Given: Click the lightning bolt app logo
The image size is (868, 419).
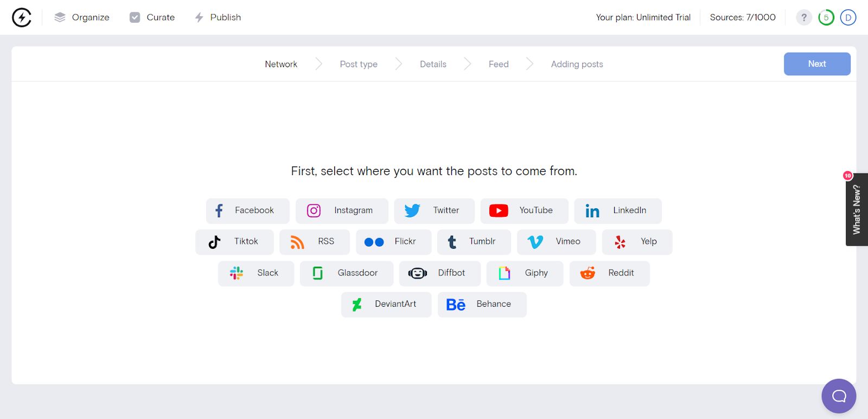Looking at the screenshot, I should [x=22, y=17].
